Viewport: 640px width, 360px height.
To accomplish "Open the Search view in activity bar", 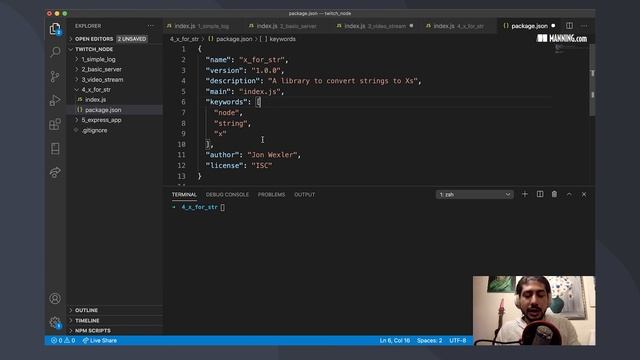I will [55, 52].
